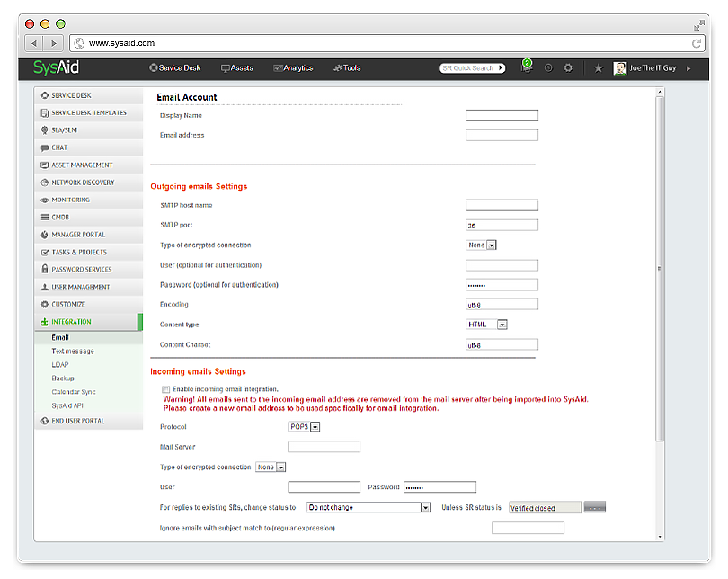Click outgoing authentication Password field
728x579 pixels.
pos(502,285)
